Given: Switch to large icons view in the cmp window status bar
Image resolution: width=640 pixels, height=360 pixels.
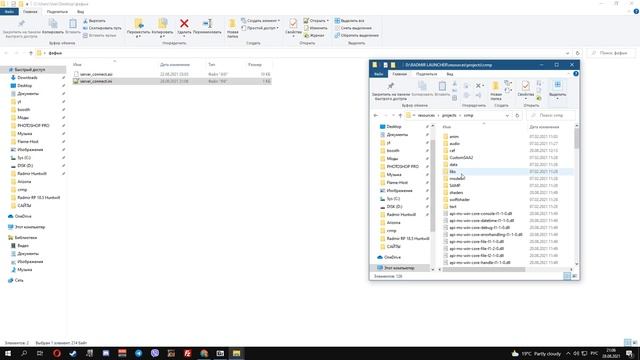Looking at the screenshot, I should pos(574,276).
